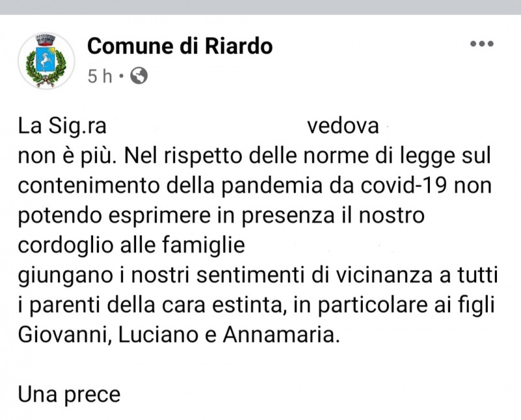Click the "Una prece" closing line

point(69,395)
